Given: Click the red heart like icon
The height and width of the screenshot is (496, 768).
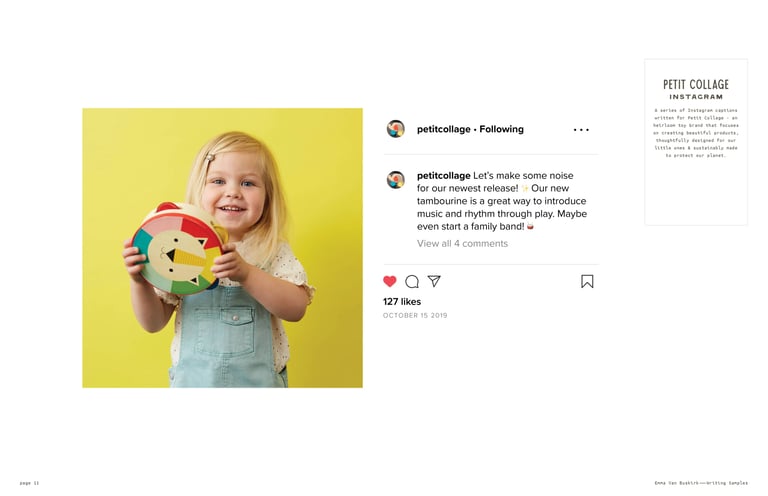Looking at the screenshot, I should [x=390, y=282].
